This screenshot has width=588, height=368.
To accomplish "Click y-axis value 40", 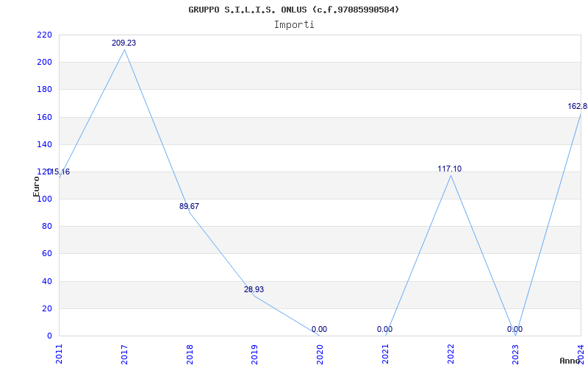I will 46,281.
